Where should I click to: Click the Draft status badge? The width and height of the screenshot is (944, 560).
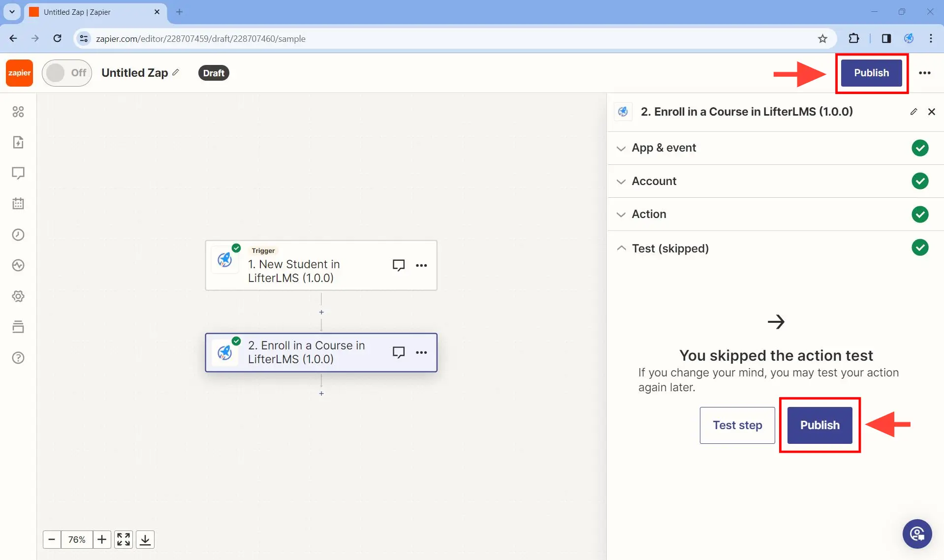tap(214, 73)
